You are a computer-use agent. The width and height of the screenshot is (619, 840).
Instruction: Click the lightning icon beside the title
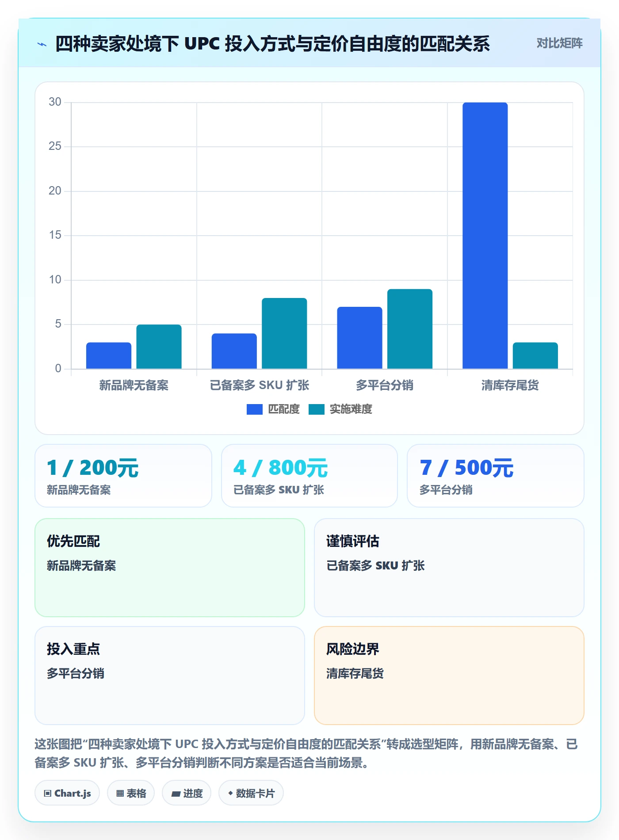42,44
